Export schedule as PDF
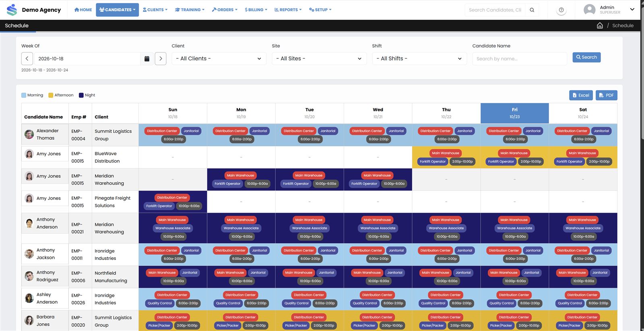 pyautogui.click(x=607, y=95)
